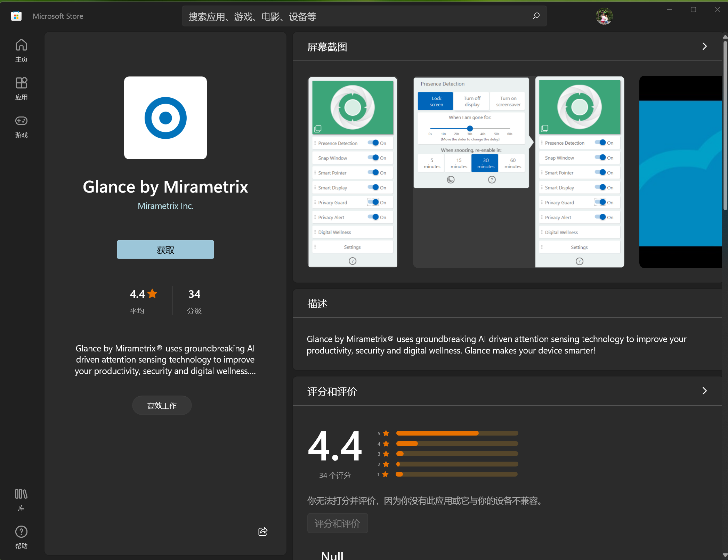Minimize the Microsoft Store window

pyautogui.click(x=669, y=10)
